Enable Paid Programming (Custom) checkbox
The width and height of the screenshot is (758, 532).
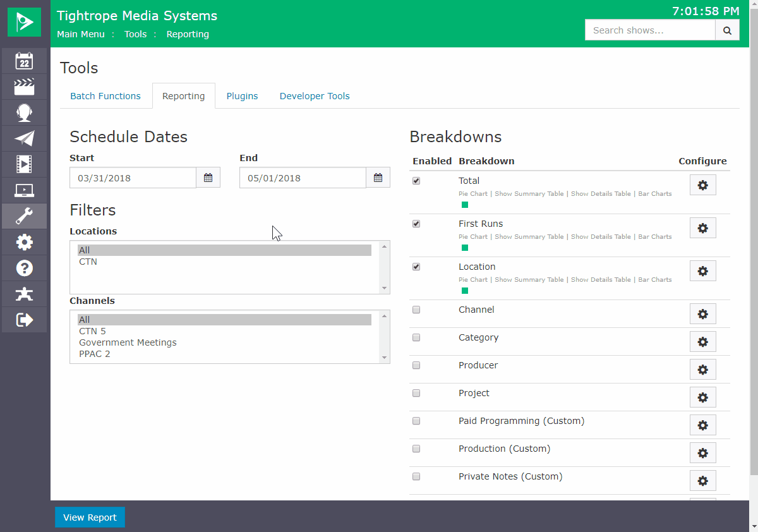point(416,421)
